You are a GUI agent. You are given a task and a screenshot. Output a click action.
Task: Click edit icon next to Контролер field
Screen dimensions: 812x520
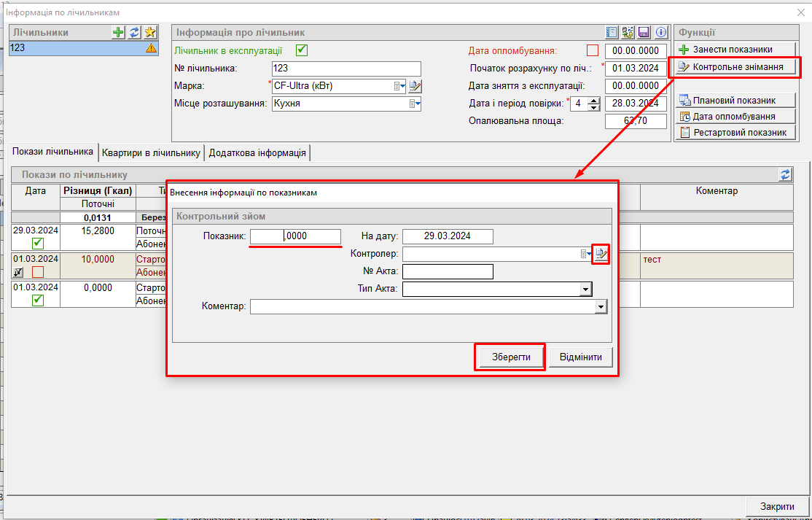click(601, 254)
